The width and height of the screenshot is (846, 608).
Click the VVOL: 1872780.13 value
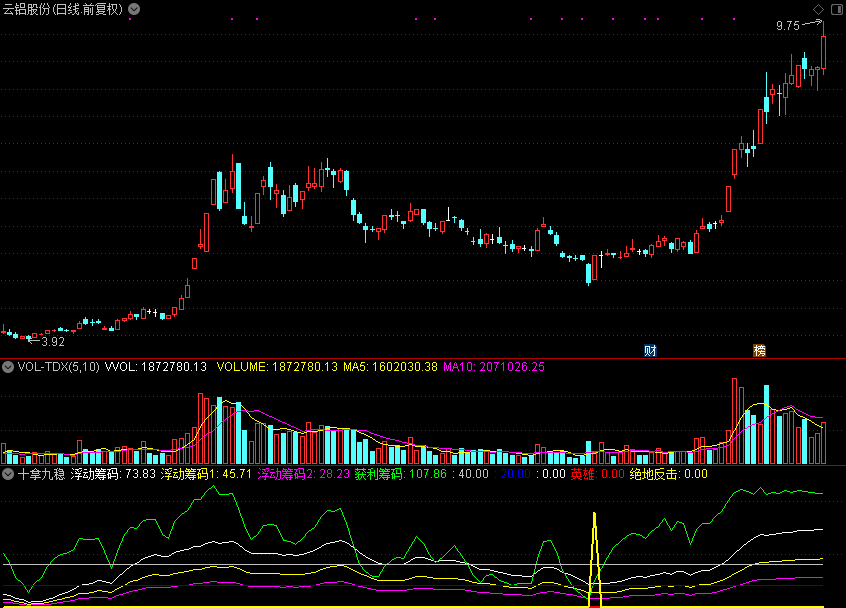coord(155,367)
